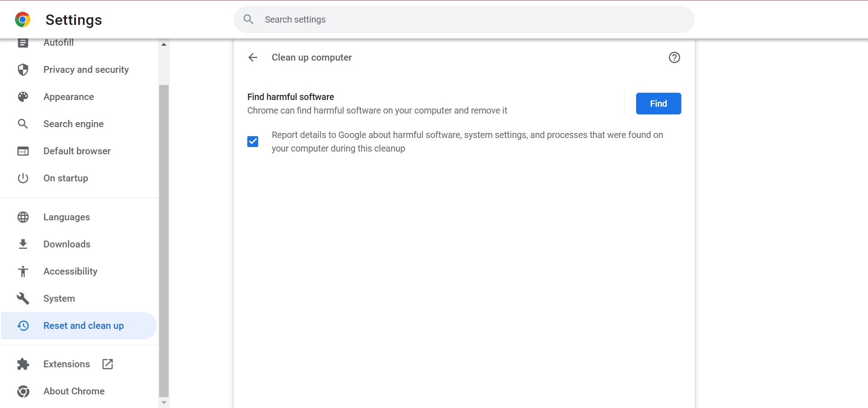
Task: Click the Accessibility figure icon
Action: (23, 271)
